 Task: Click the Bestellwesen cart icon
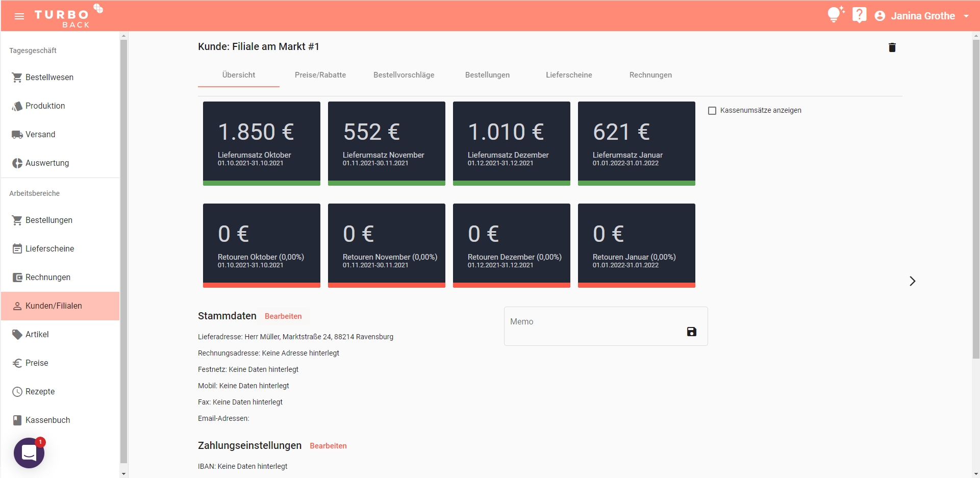(17, 78)
